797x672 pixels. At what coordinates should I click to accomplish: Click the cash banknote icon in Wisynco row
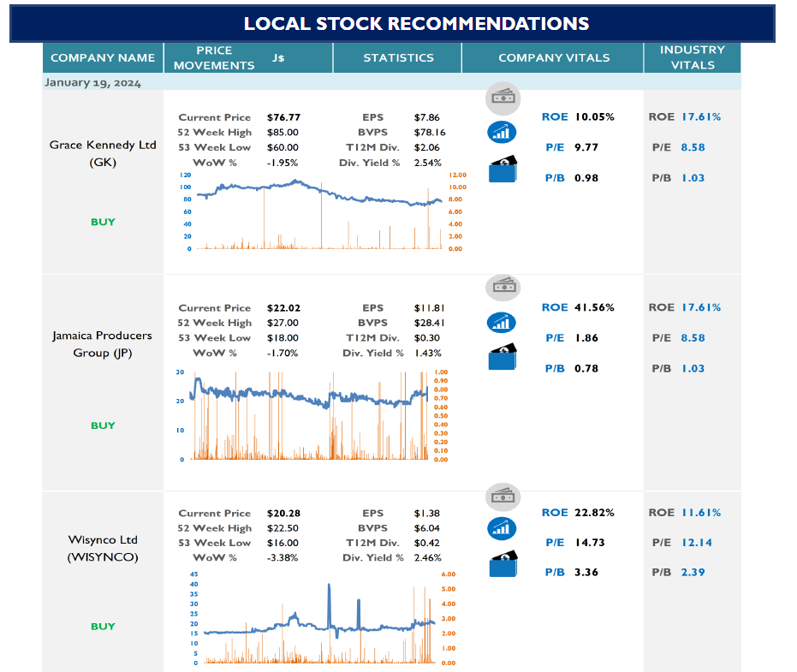coord(503,497)
